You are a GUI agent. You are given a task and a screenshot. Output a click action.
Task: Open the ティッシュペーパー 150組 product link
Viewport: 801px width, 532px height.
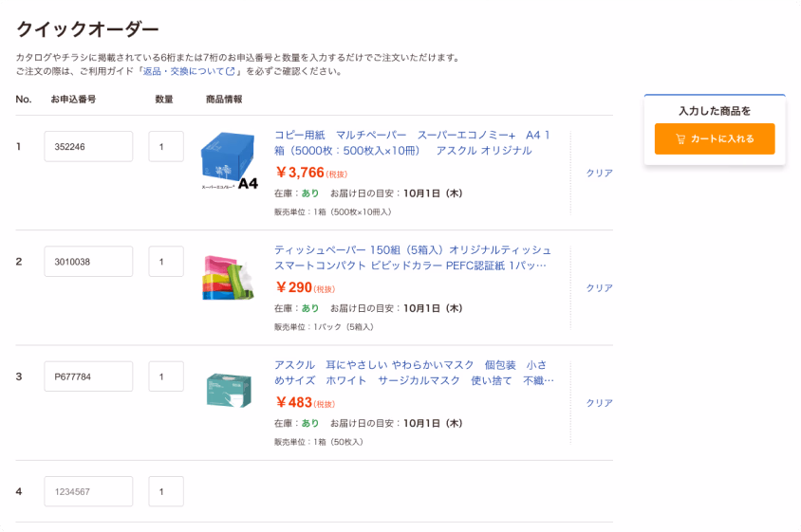(412, 257)
